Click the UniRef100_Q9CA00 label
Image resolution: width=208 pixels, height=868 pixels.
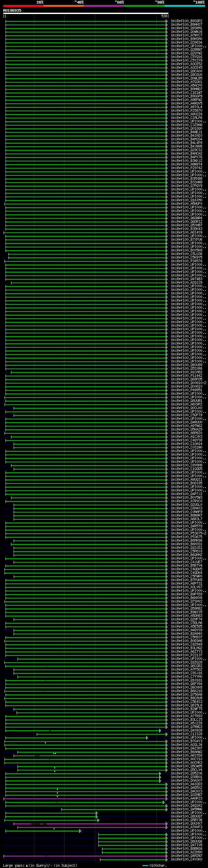tap(187, 71)
